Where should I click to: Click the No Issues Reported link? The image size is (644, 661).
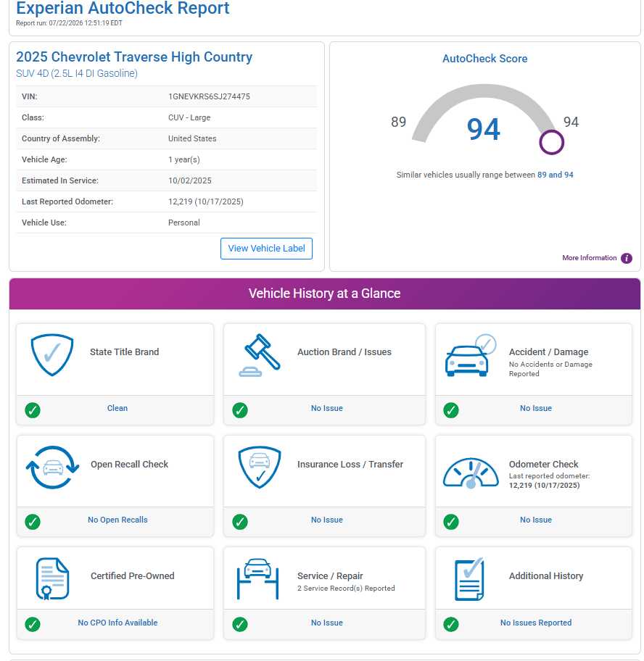[536, 623]
